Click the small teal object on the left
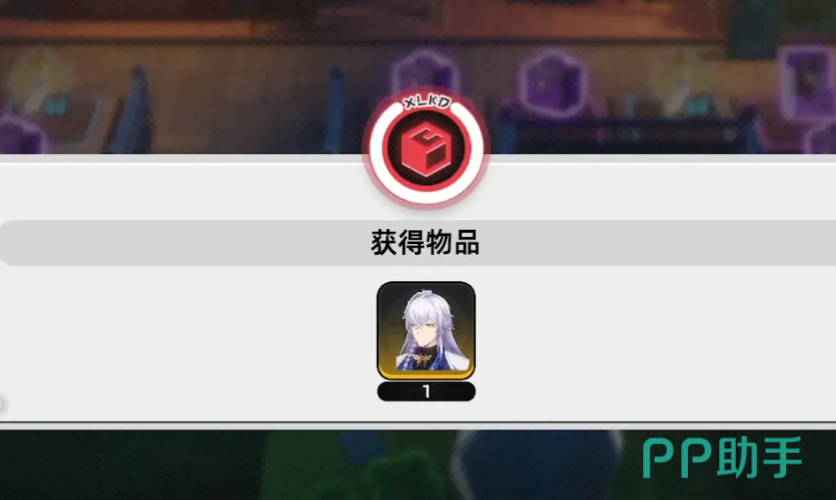This screenshot has height=500, width=836. point(57,105)
